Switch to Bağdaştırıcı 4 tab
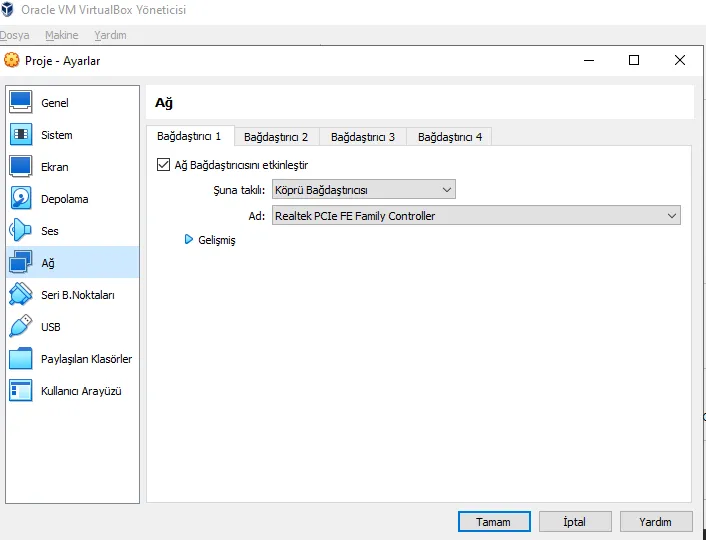706x540 pixels. 450,137
